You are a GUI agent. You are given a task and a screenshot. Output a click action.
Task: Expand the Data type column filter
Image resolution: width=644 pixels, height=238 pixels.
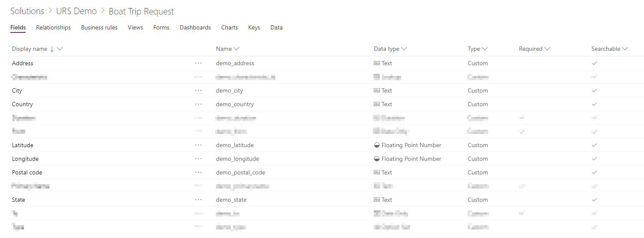tap(404, 49)
